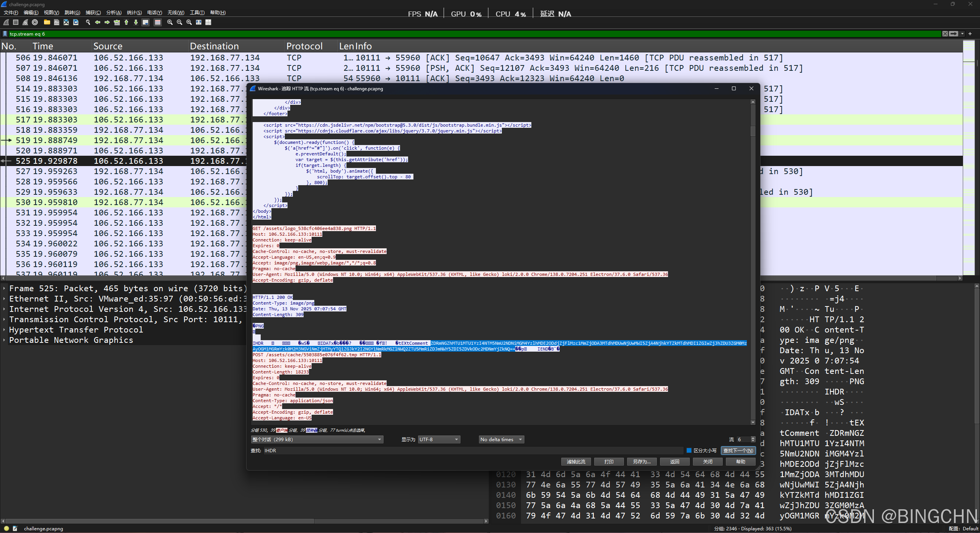The image size is (980, 533).
Task: Open the 整个对话 (299 kB) dropdown
Action: [x=317, y=439]
